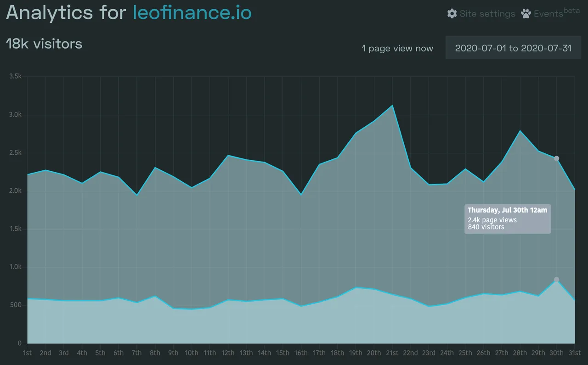Screen dimensions: 588x365
Task: Click the 26th x-axis label
Action: tap(483, 353)
